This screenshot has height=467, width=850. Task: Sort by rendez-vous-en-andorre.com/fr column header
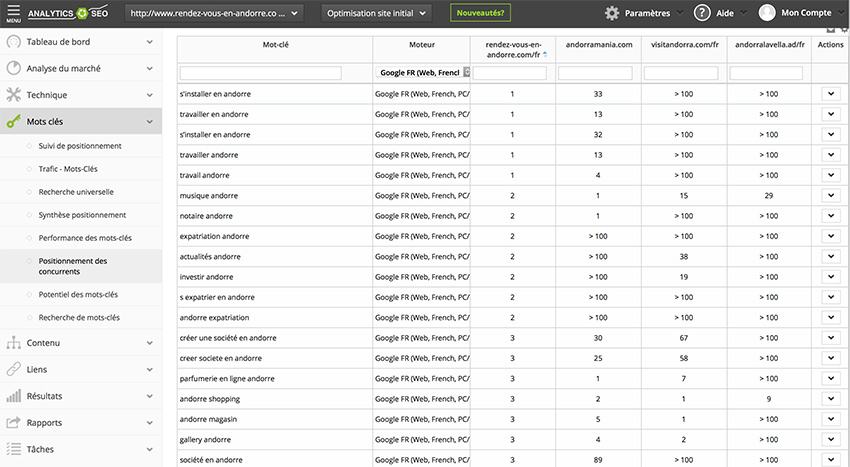coord(512,50)
